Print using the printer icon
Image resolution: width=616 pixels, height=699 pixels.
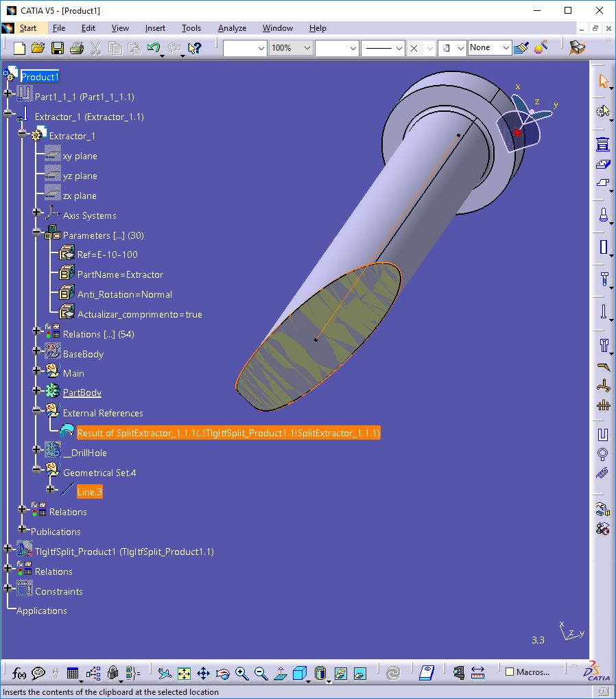click(x=77, y=48)
